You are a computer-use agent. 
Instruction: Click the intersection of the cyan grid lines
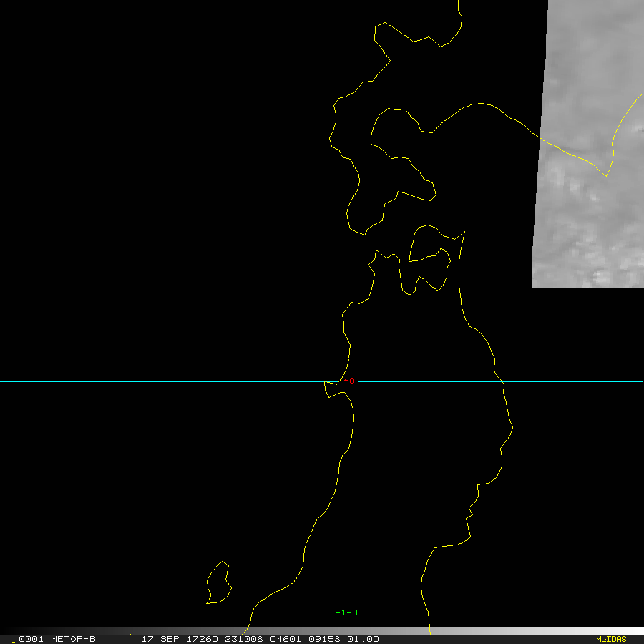pyautogui.click(x=348, y=381)
